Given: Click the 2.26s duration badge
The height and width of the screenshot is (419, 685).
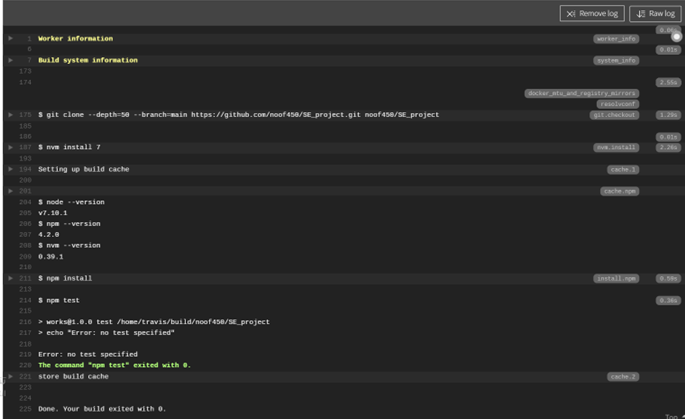Looking at the screenshot, I should pos(668,147).
